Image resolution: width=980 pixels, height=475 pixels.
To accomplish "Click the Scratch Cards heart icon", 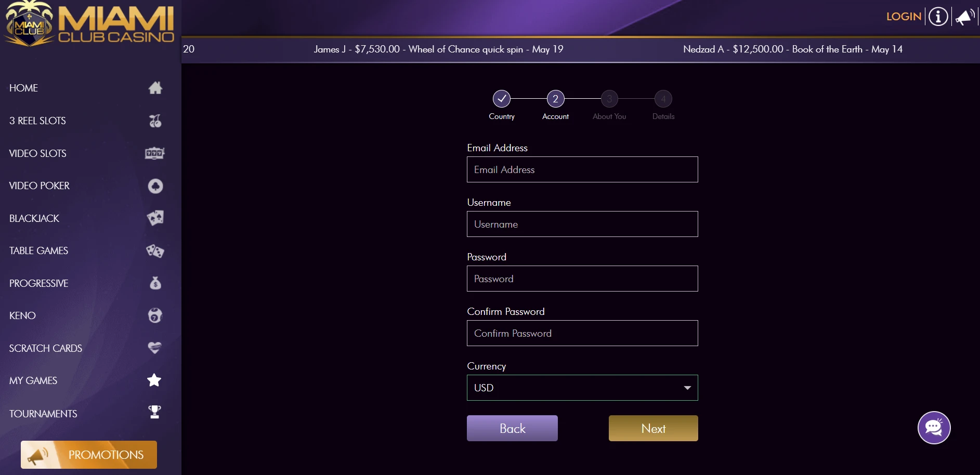I will coord(154,348).
